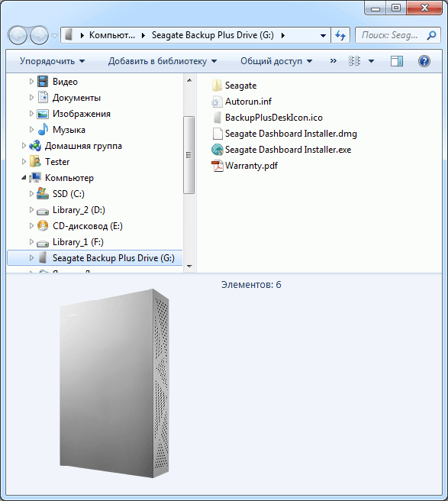Minimize the Explorer window

[x=375, y=8]
